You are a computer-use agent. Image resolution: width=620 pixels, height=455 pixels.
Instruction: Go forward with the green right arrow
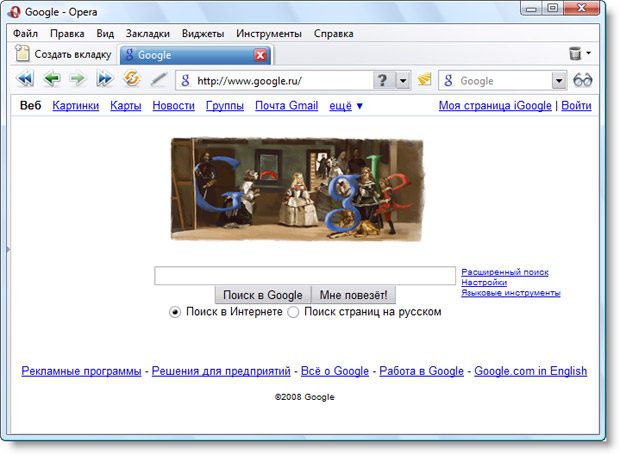tap(78, 79)
